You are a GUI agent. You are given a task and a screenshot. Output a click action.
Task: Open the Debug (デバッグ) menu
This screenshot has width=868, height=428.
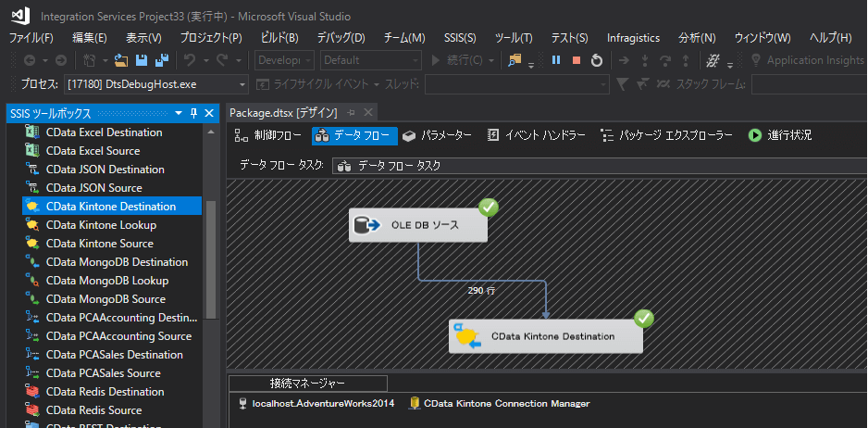(341, 38)
